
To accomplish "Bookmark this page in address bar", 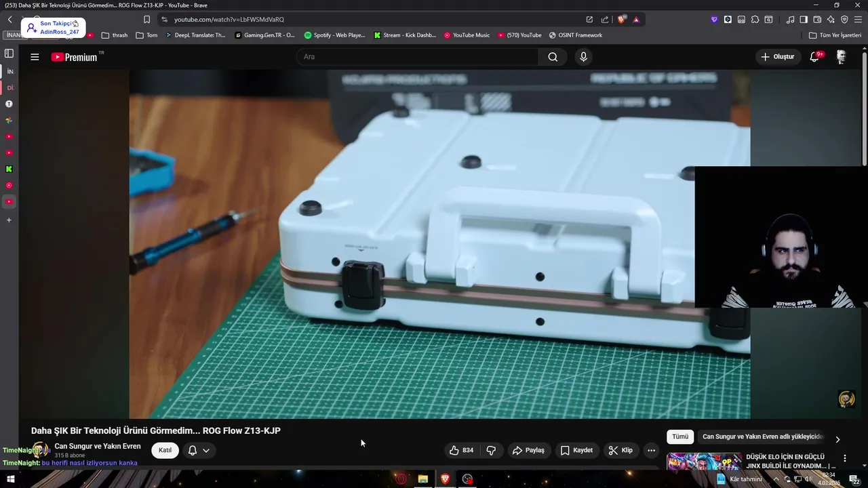I will pyautogui.click(x=146, y=20).
